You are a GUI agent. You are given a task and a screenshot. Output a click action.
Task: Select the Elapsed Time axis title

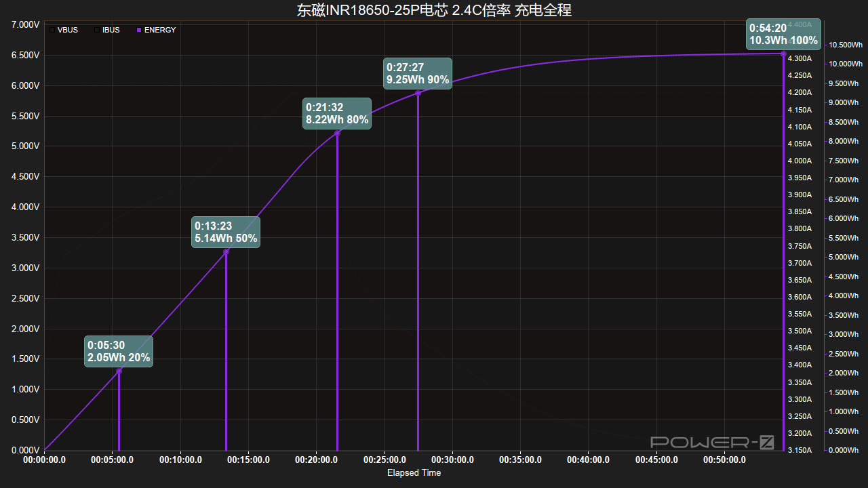414,472
